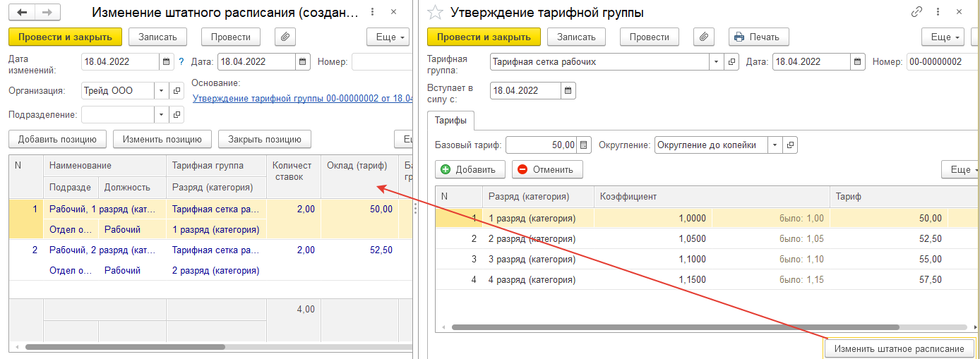
Task: Expand Организация dropdown
Action: tap(162, 90)
